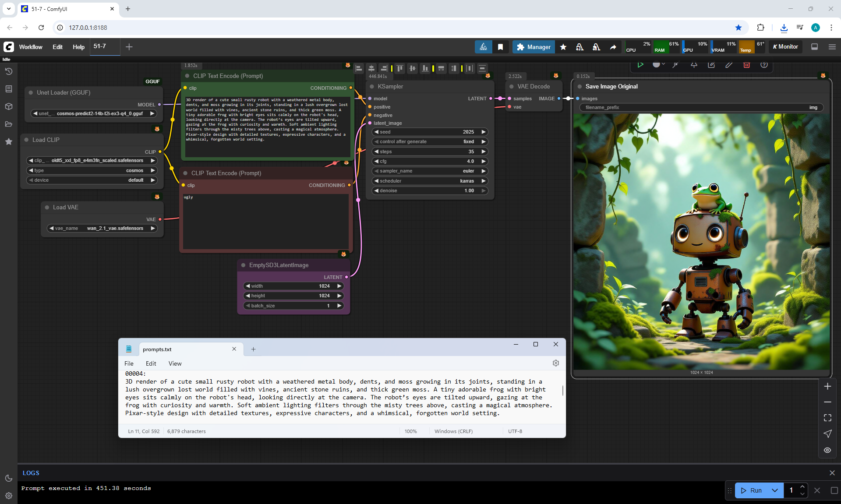The image size is (841, 504).
Task: Open the scheduler karras selector
Action: pos(430,181)
